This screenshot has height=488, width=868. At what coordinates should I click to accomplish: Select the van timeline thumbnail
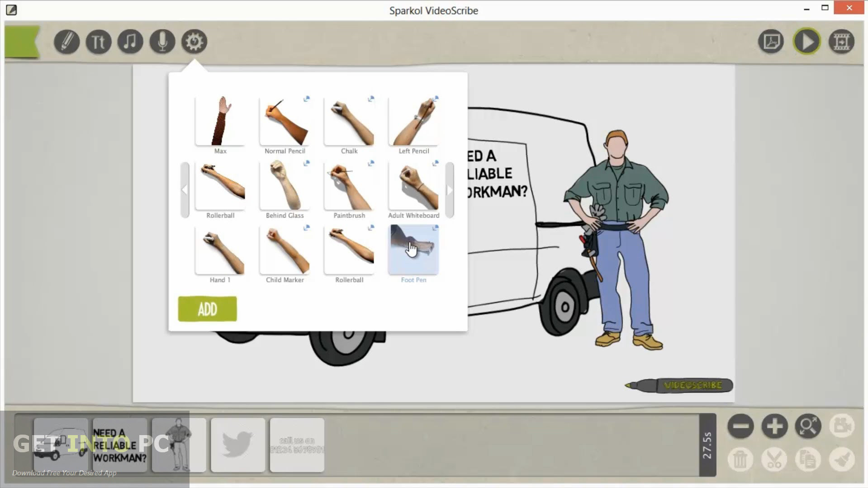coord(61,445)
